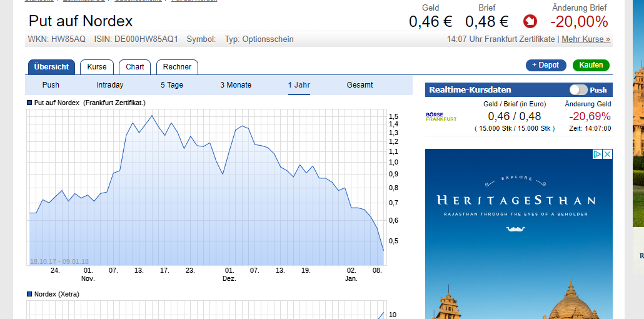Open the Kurse tab

click(97, 67)
